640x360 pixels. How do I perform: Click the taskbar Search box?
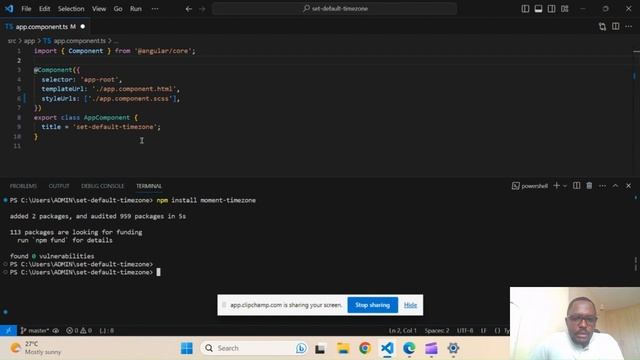coord(254,348)
